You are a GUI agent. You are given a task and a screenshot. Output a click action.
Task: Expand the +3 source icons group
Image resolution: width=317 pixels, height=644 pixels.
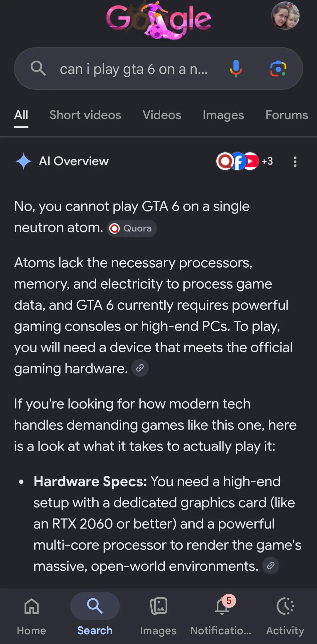point(245,161)
